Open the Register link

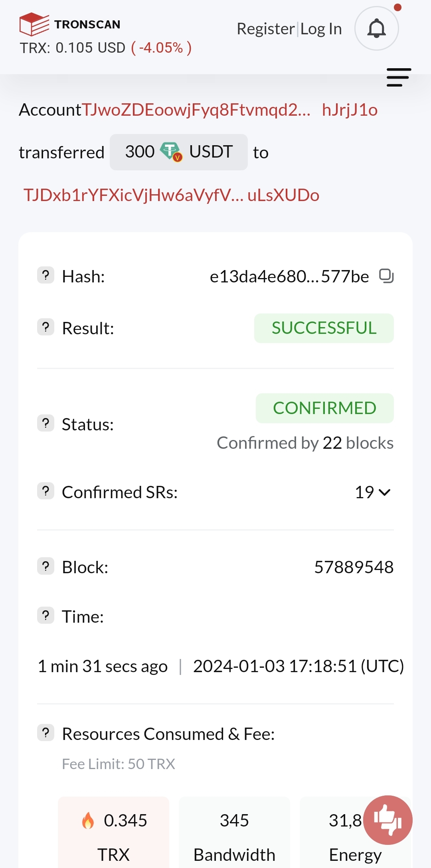tap(266, 29)
